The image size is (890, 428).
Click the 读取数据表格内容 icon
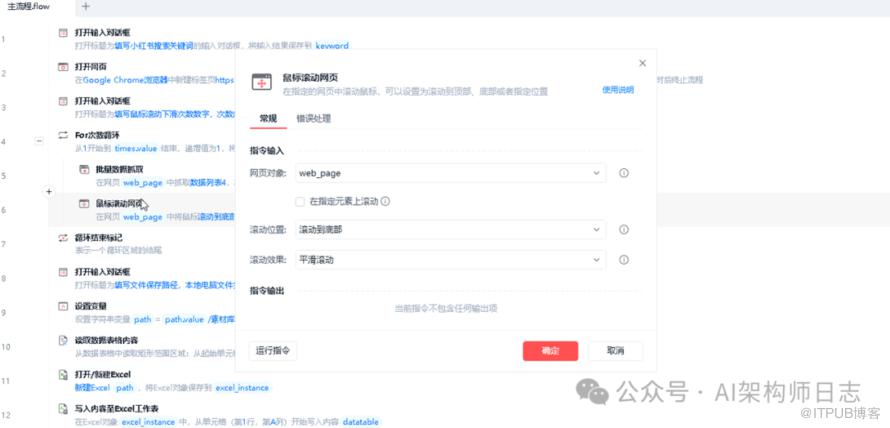[63, 340]
